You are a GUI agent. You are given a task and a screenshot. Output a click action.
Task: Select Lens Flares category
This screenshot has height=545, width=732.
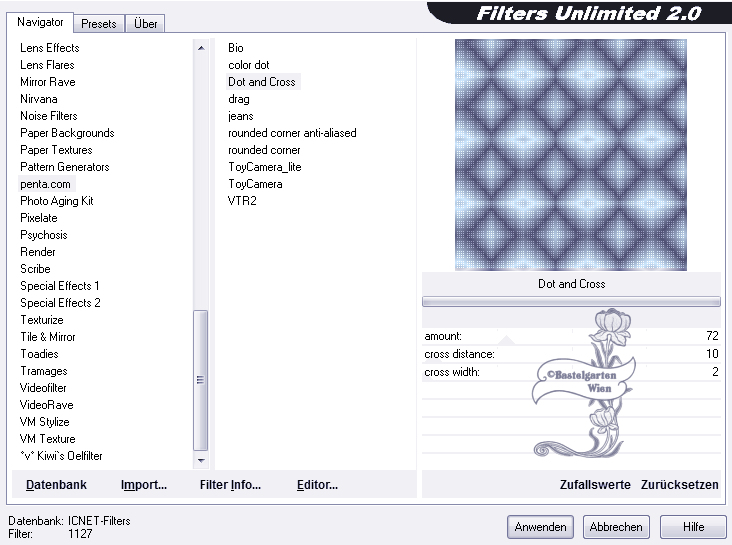point(47,65)
